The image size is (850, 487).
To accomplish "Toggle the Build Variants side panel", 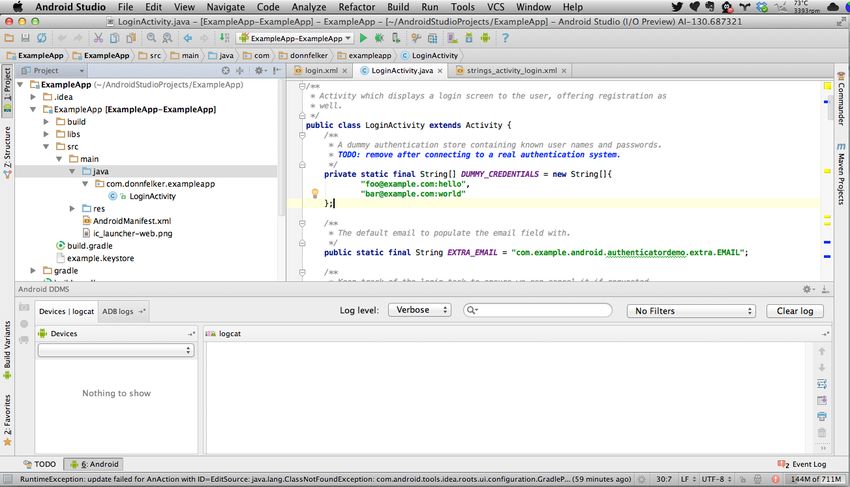I will coord(7,350).
